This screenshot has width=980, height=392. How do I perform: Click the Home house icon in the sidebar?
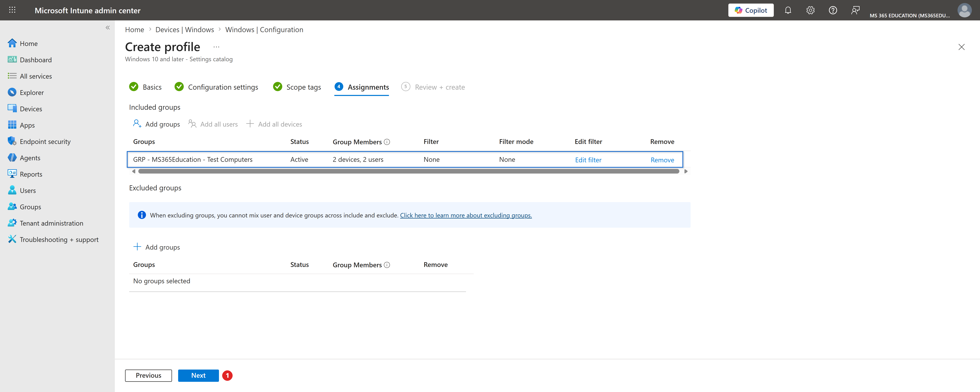[x=12, y=43]
